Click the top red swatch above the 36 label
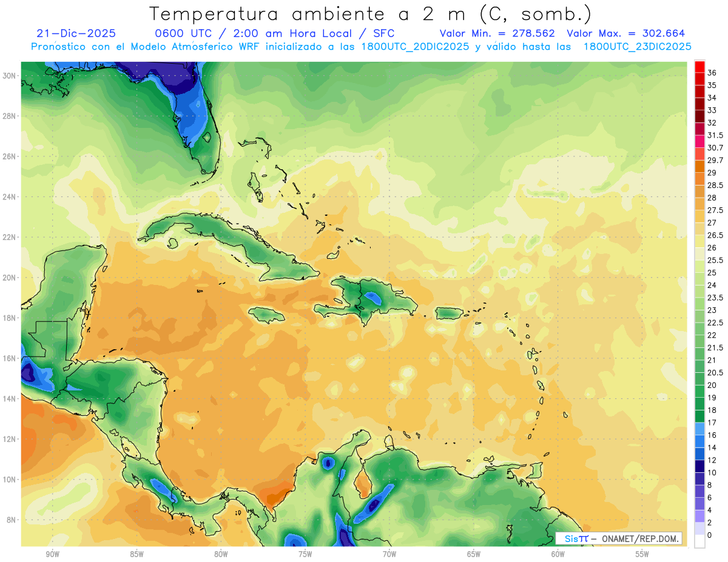 pyautogui.click(x=699, y=67)
